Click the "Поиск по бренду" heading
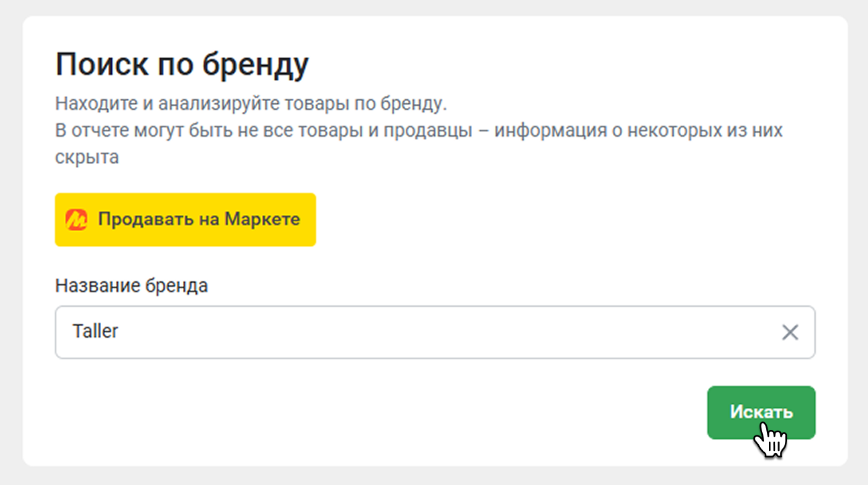Viewport: 868px width, 485px height. [x=182, y=65]
